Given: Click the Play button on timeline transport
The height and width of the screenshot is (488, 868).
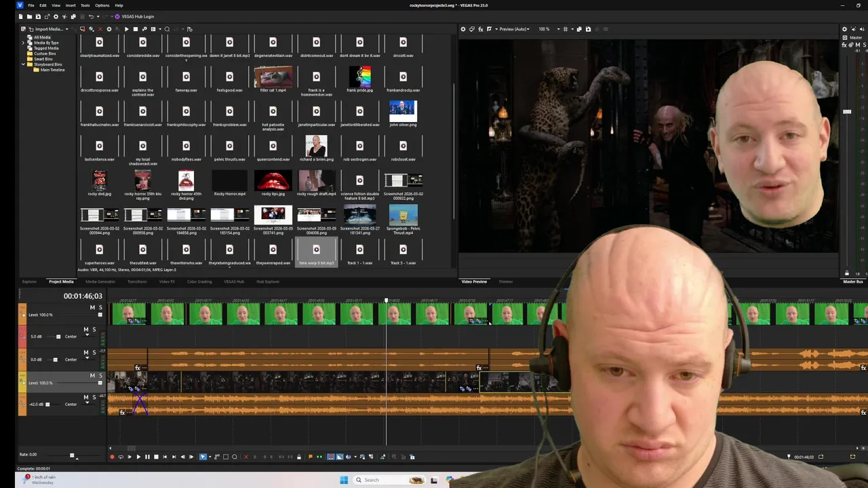Looking at the screenshot, I should coord(138,457).
